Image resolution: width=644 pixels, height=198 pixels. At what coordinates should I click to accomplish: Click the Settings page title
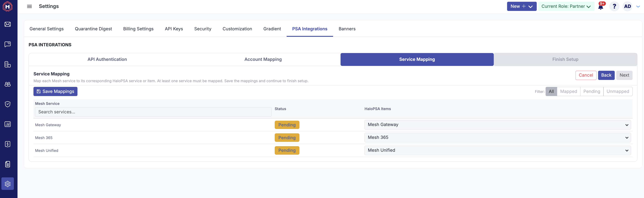pos(49,6)
